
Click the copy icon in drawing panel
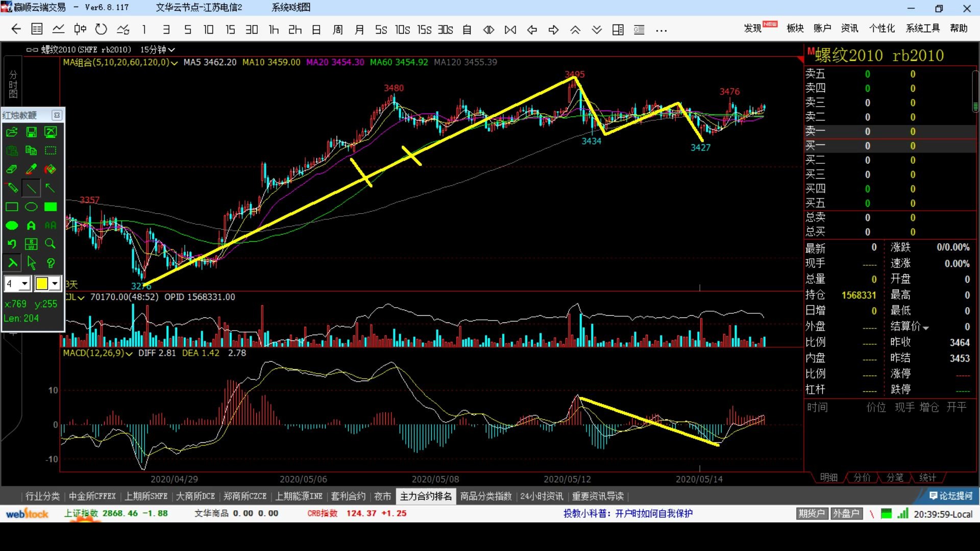(x=31, y=151)
